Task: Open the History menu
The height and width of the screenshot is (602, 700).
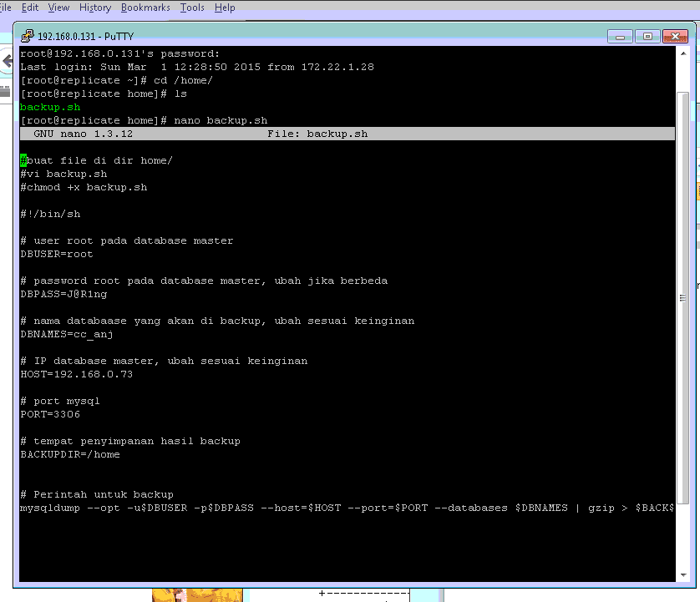Action: pyautogui.click(x=94, y=8)
